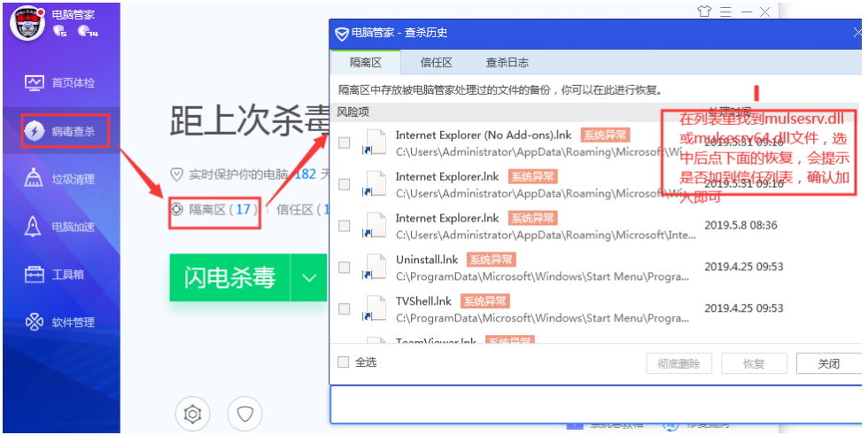
Task: Click the shield icon below 闪电杀毒
Action: [x=244, y=414]
